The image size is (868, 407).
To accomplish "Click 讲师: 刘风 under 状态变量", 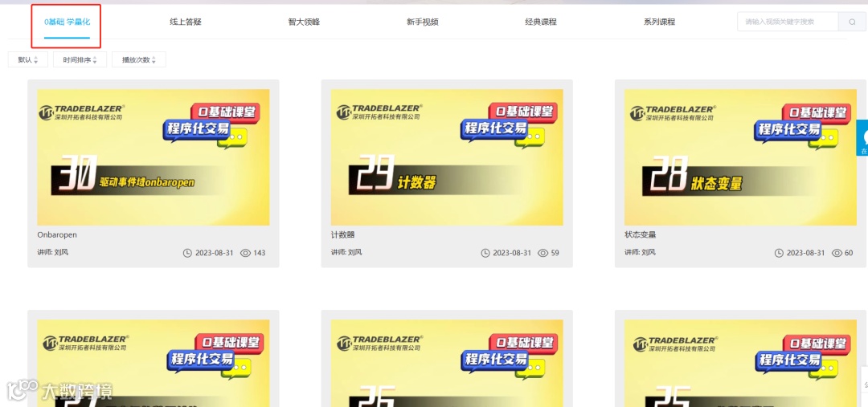I will click(x=640, y=252).
